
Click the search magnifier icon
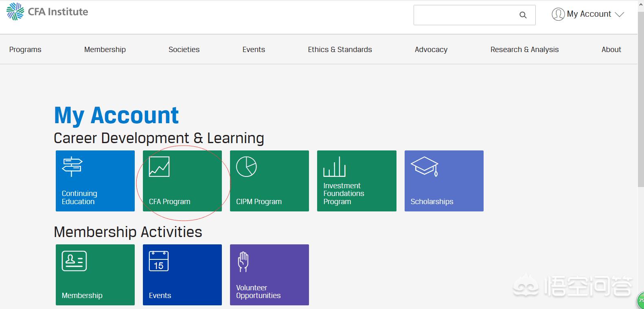(523, 15)
